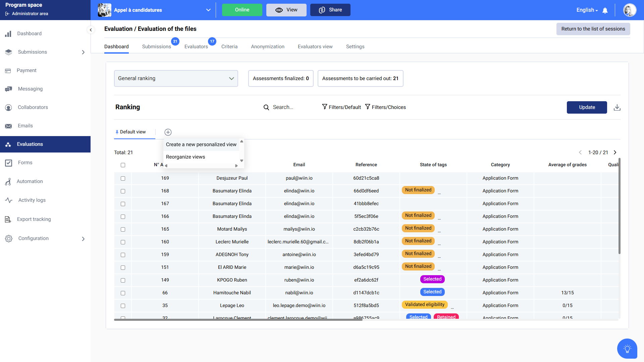Image resolution: width=644 pixels, height=362 pixels.
Task: Click the download export icon
Action: (x=617, y=108)
